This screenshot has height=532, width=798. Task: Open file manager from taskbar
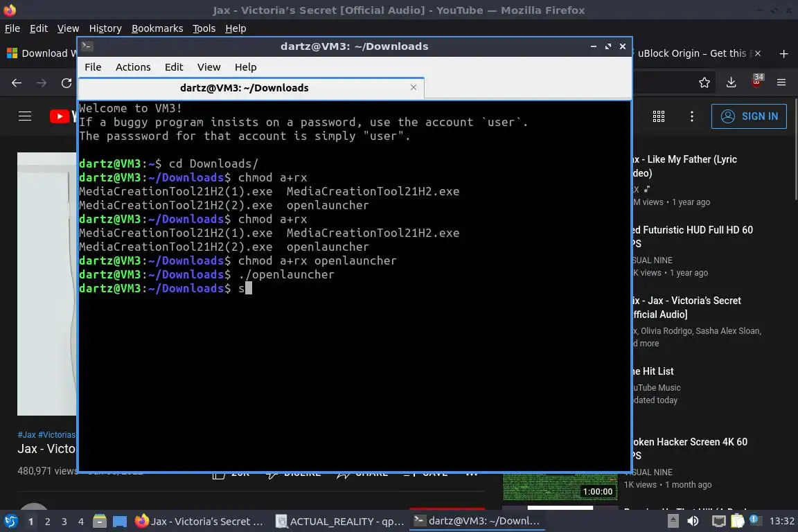tap(100, 522)
